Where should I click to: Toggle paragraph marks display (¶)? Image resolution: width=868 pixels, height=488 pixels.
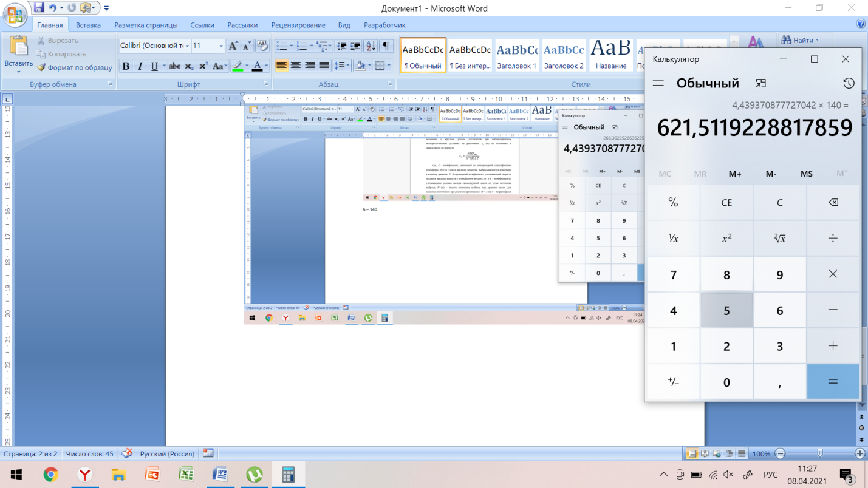pyautogui.click(x=386, y=46)
